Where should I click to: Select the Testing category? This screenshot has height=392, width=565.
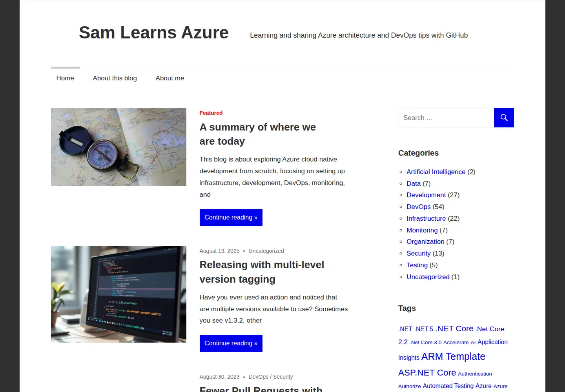click(417, 265)
